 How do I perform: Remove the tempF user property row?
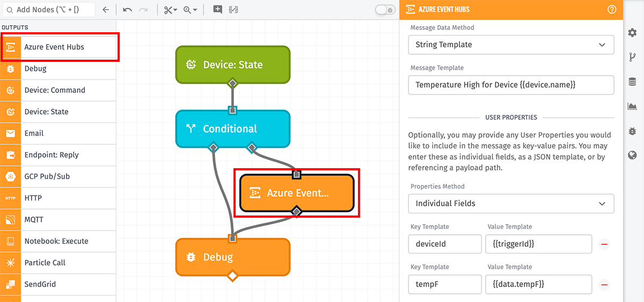[604, 285]
